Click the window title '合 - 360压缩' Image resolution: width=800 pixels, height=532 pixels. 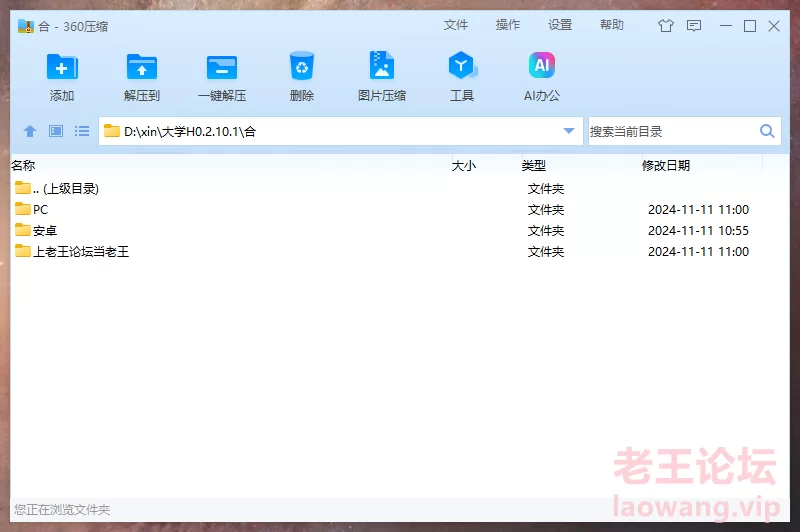(x=73, y=27)
